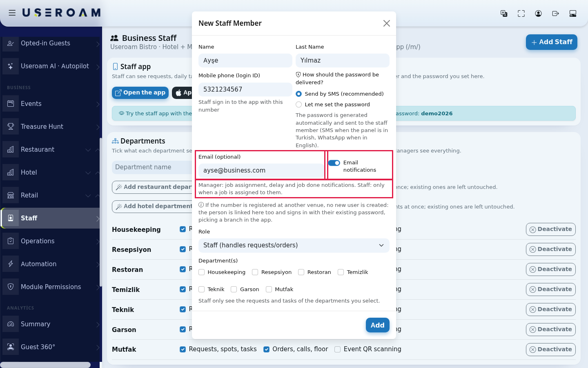Select Send by SMS option
Screen dimensions: 588x368
[299, 94]
